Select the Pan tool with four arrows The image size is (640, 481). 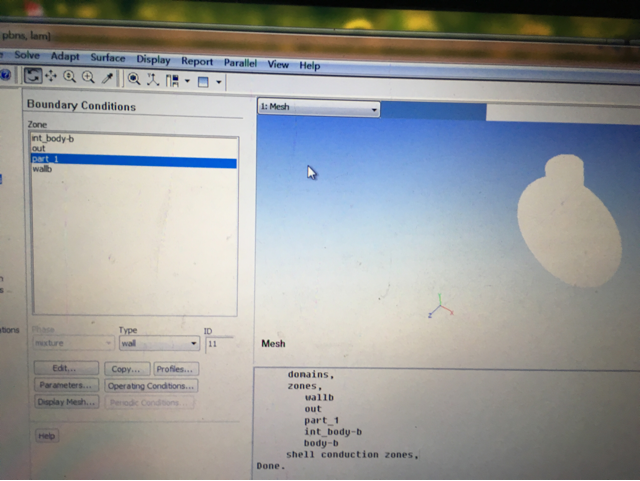(x=51, y=76)
